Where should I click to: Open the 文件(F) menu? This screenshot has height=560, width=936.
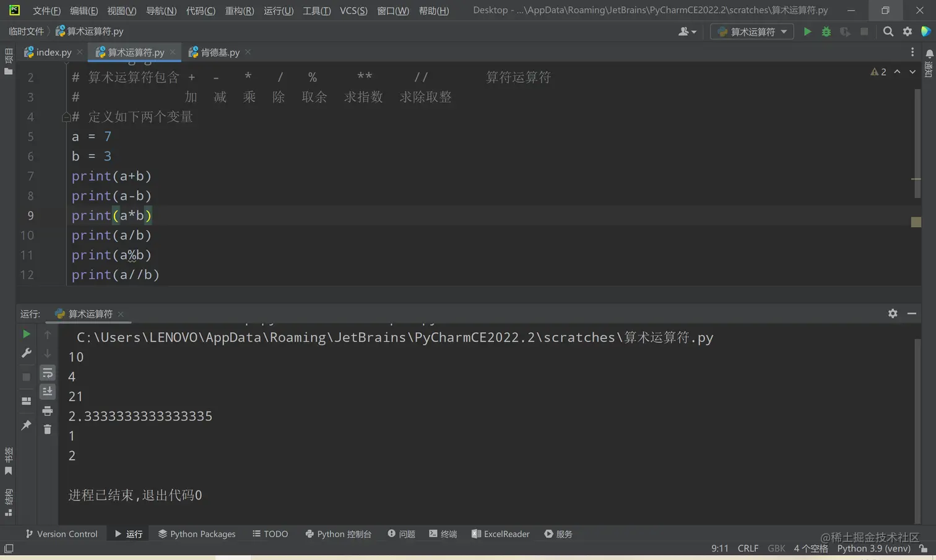click(46, 11)
